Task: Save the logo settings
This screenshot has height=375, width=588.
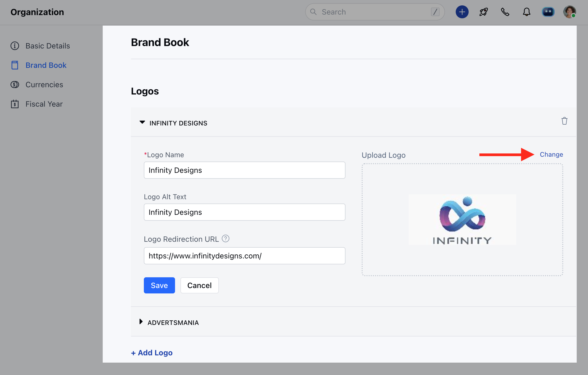Action: (x=159, y=285)
